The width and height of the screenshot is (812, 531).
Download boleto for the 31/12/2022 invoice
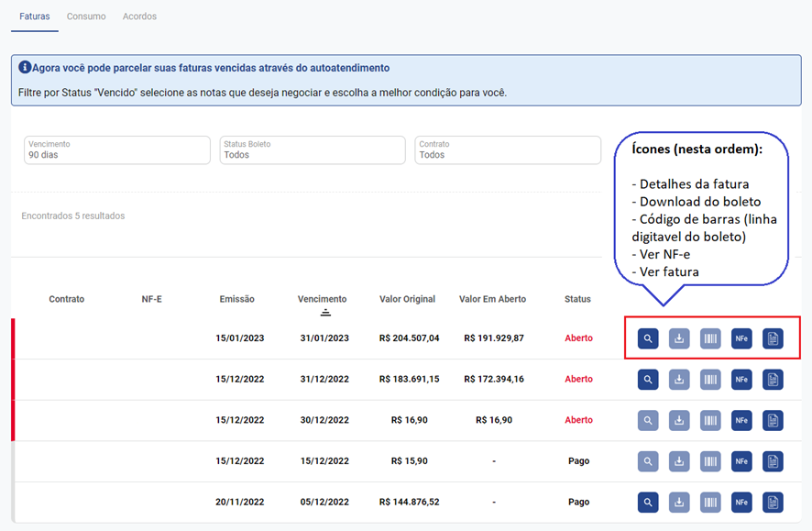click(x=679, y=380)
